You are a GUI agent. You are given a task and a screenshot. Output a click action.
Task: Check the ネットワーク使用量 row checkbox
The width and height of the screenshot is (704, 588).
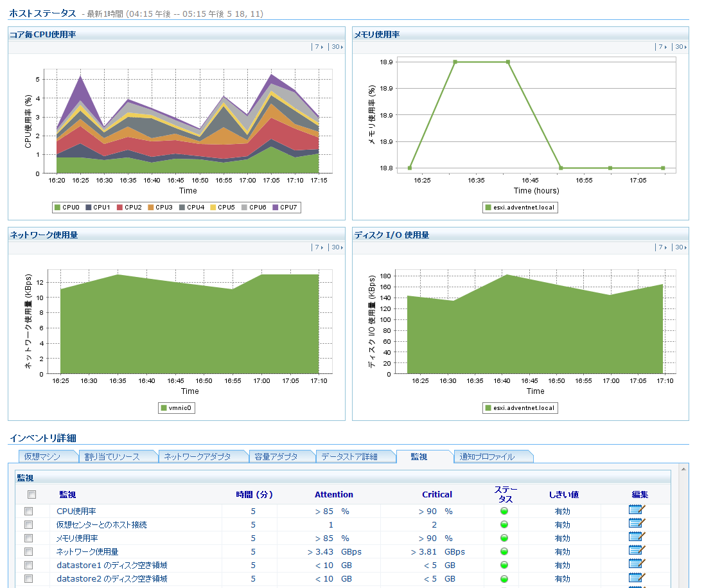[28, 551]
